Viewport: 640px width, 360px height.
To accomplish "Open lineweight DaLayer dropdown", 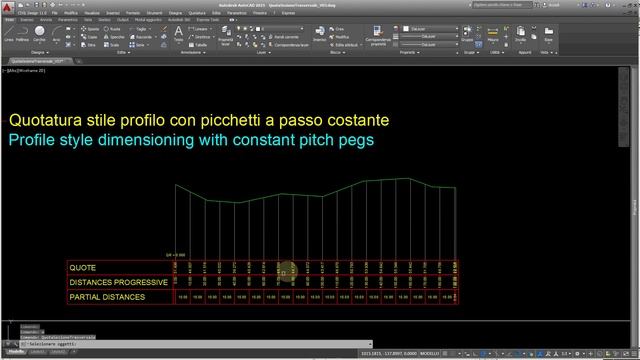I will click(429, 37).
